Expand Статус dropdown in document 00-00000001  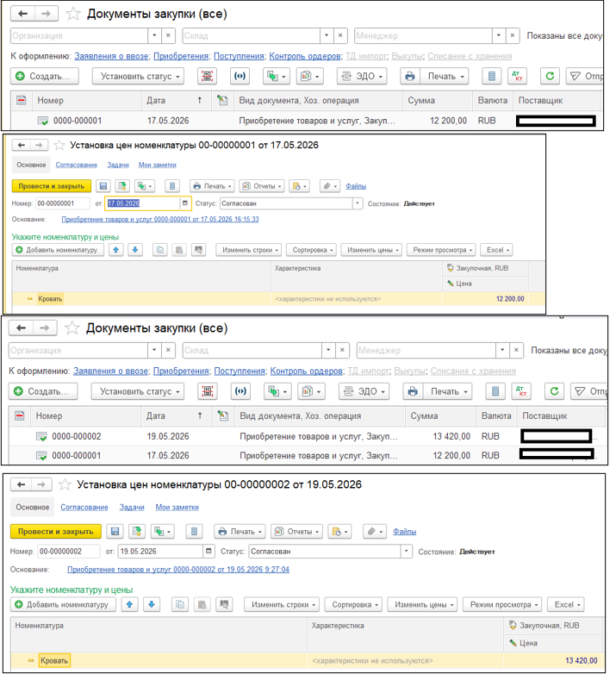click(x=358, y=203)
